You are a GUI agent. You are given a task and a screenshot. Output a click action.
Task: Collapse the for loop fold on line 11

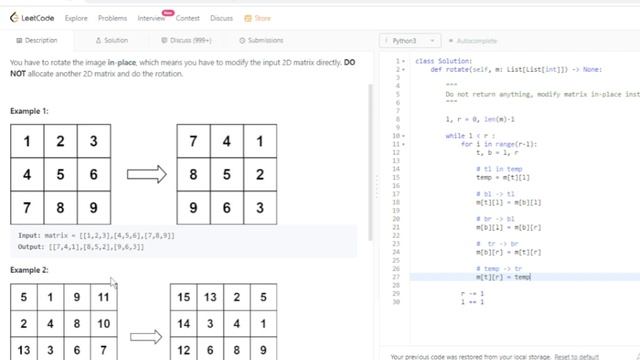point(404,144)
